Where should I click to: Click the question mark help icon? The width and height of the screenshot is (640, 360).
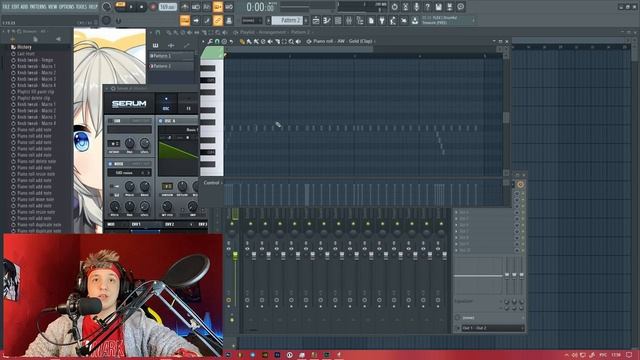click(427, 7)
